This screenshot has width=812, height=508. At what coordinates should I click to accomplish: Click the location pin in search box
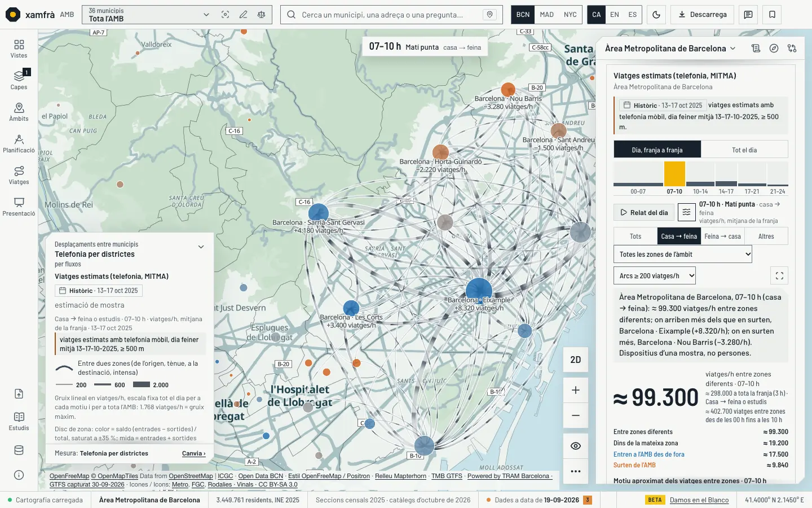click(489, 15)
